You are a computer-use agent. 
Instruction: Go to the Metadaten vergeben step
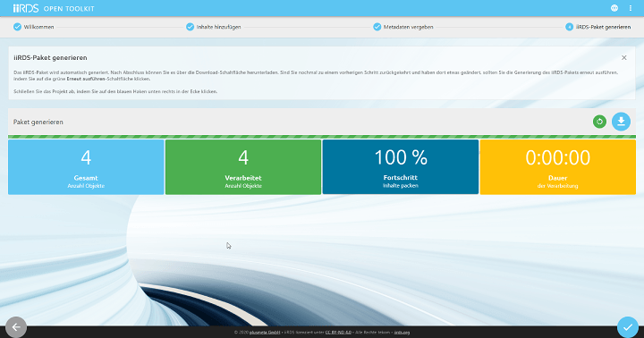pyautogui.click(x=403, y=27)
